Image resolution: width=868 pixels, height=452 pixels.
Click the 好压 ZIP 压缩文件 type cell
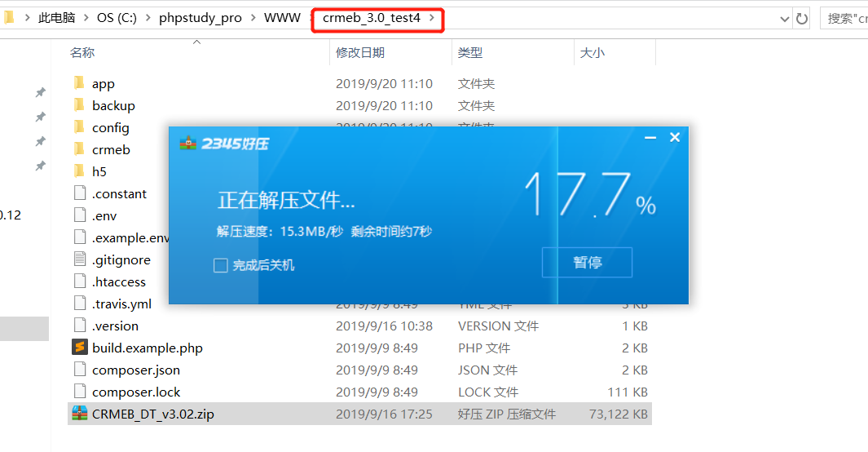coord(506,414)
